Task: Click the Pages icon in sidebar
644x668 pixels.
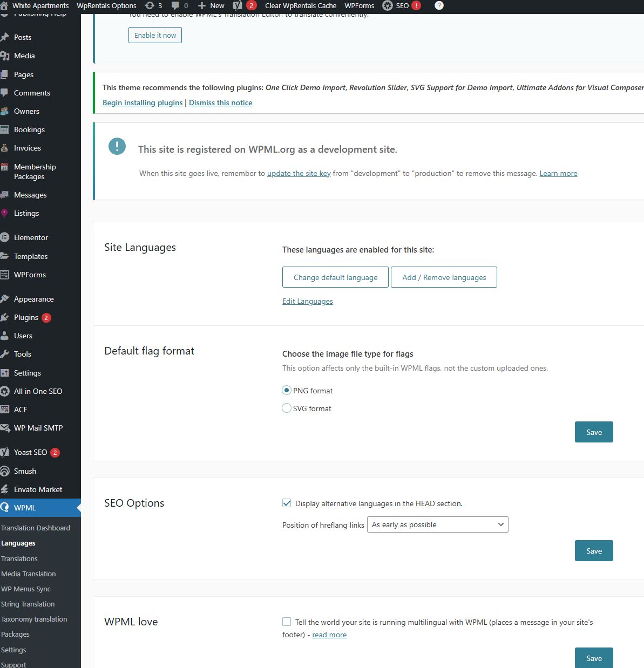Action: [x=5, y=74]
